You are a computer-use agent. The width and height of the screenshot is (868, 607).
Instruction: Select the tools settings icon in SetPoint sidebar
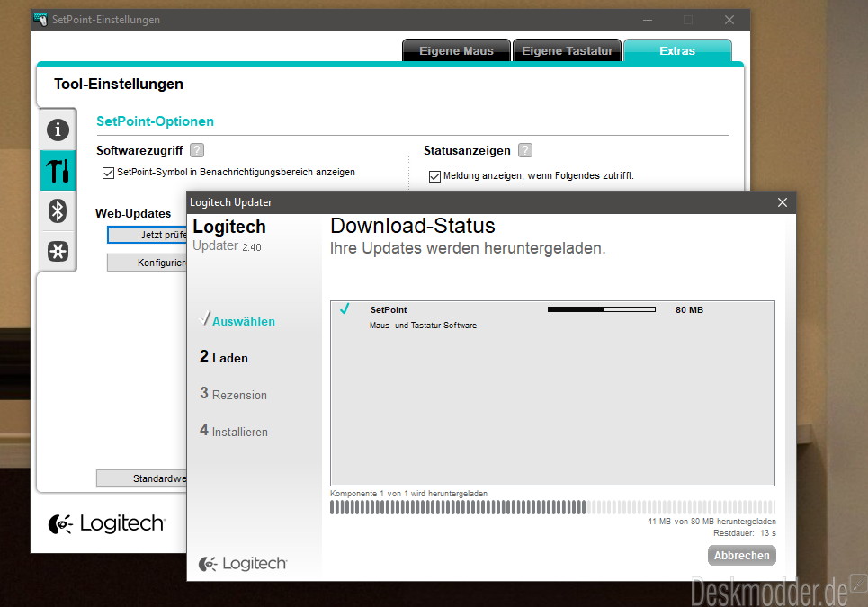(58, 171)
